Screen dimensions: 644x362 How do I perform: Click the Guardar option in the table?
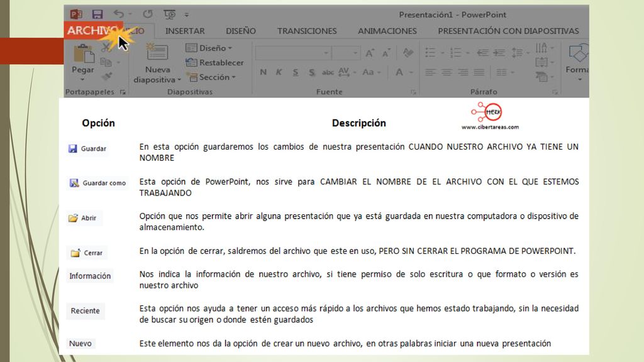(x=87, y=148)
